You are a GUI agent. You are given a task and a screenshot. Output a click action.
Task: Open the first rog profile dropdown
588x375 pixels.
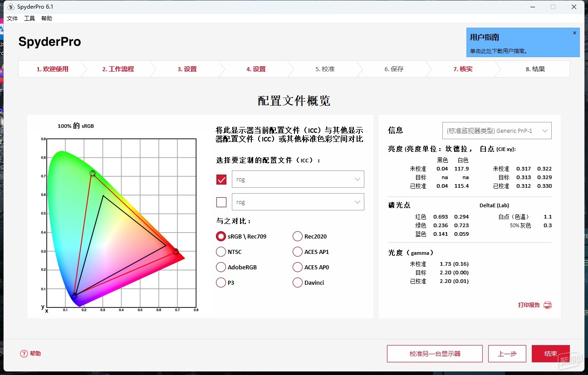(x=298, y=179)
